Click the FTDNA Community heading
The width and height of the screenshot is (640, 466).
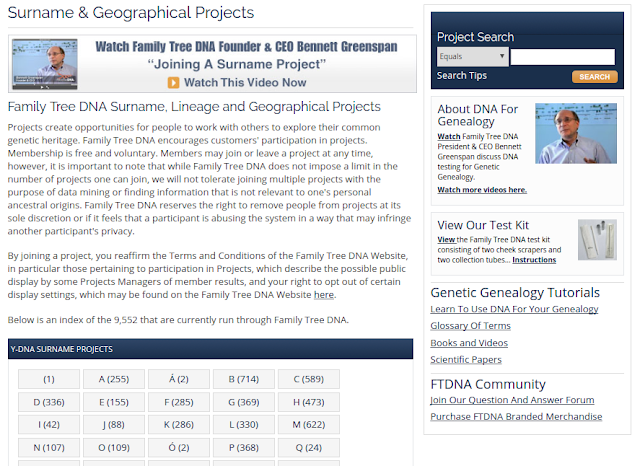pyautogui.click(x=488, y=384)
